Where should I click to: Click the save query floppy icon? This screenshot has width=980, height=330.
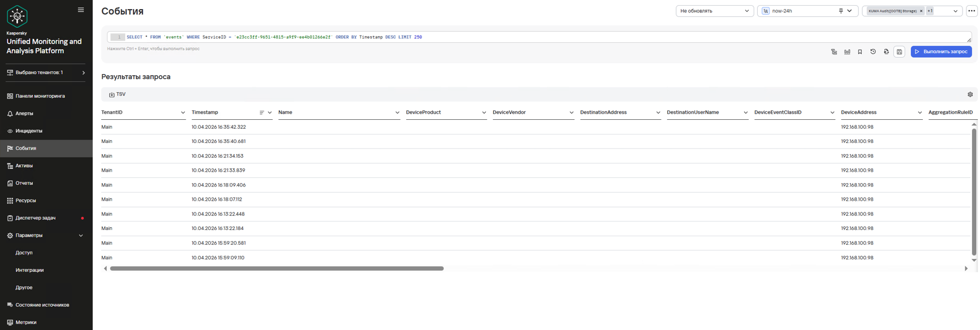pos(899,51)
